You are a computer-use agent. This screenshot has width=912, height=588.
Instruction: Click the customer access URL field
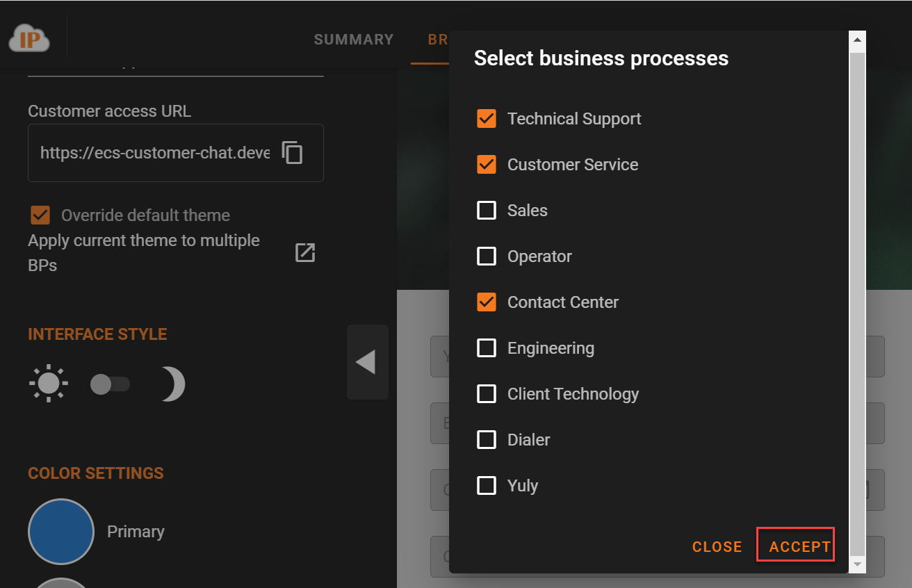click(154, 153)
